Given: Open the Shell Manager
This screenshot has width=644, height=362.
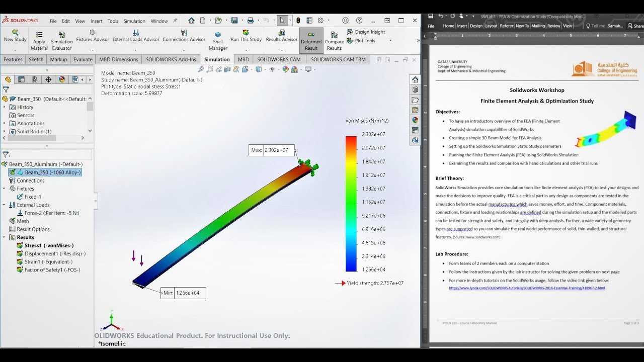Looking at the screenshot, I should [x=218, y=41].
